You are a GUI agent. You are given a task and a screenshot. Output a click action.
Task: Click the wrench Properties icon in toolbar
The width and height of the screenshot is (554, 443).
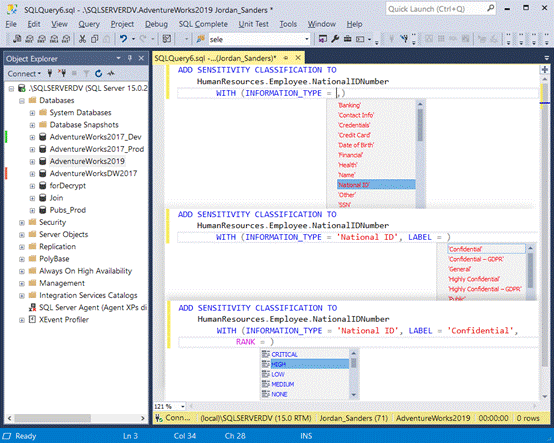click(335, 39)
